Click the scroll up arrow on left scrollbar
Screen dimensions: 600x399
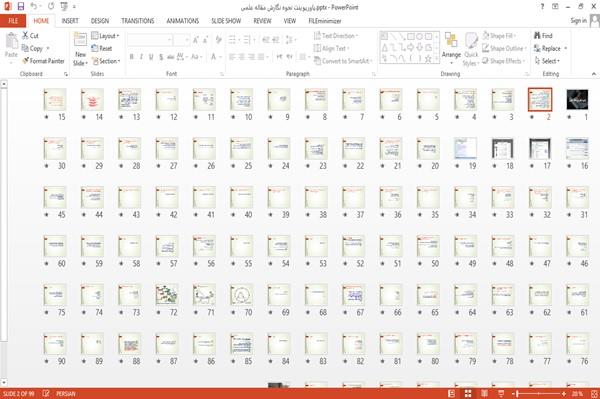[4, 83]
